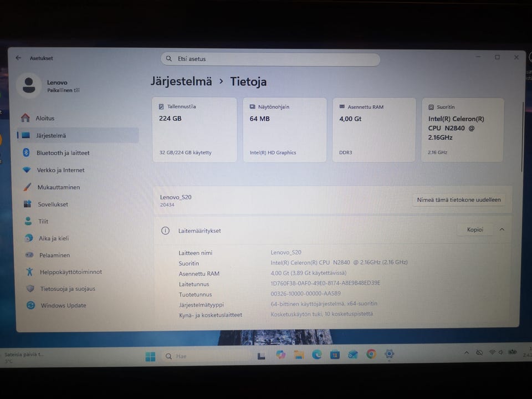This screenshot has height=399, width=532.
Task: Click the Kopioi button for device specs
Action: coord(475,229)
